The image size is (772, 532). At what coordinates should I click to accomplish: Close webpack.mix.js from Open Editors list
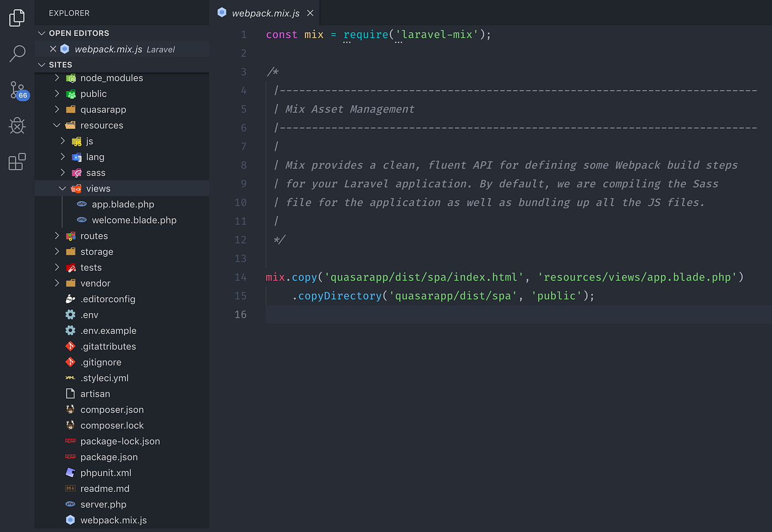coord(52,49)
